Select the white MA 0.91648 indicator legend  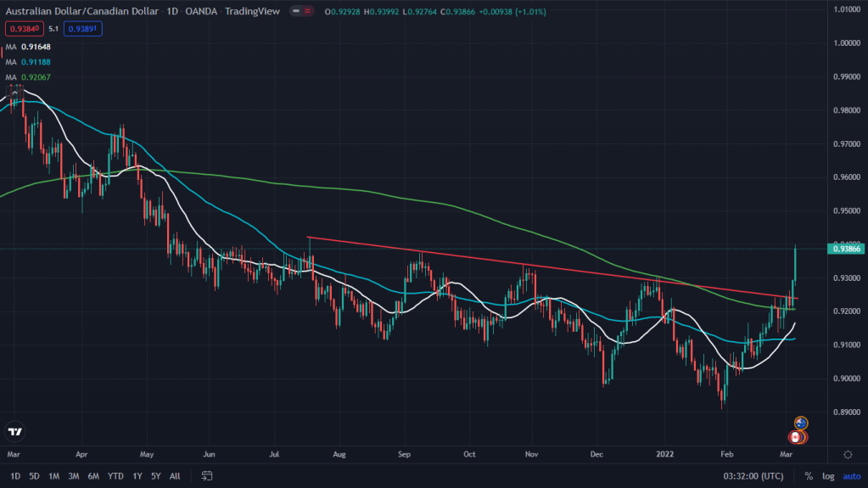point(29,47)
